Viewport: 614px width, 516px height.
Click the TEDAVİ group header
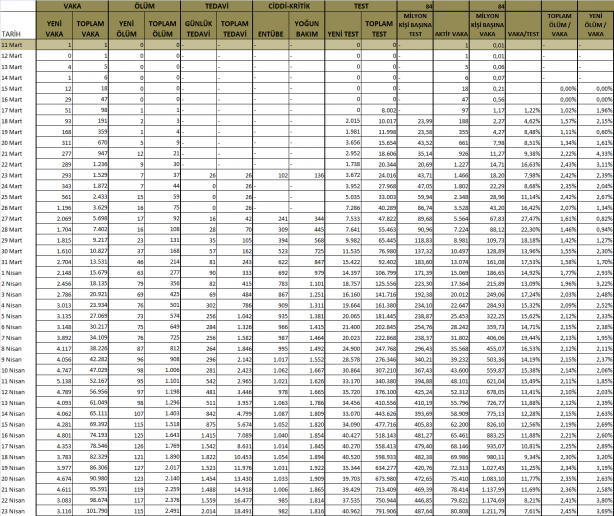tap(217, 6)
